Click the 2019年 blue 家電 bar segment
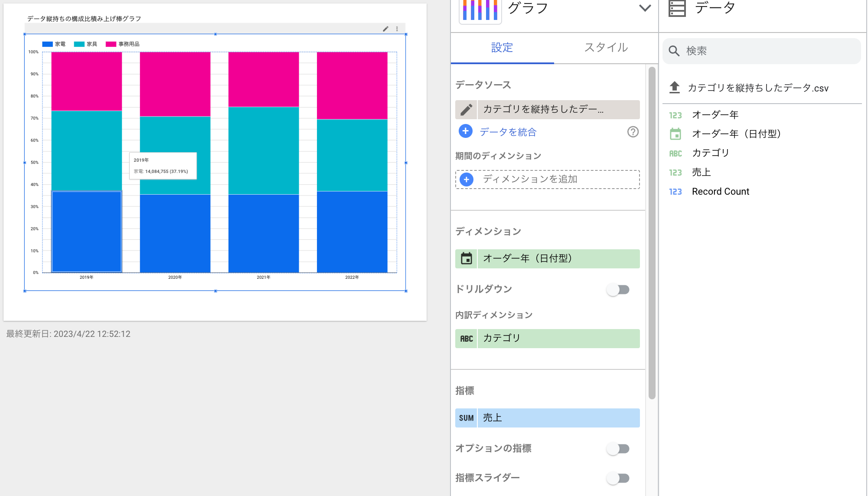Viewport: 868px width, 496px height. coord(86,232)
